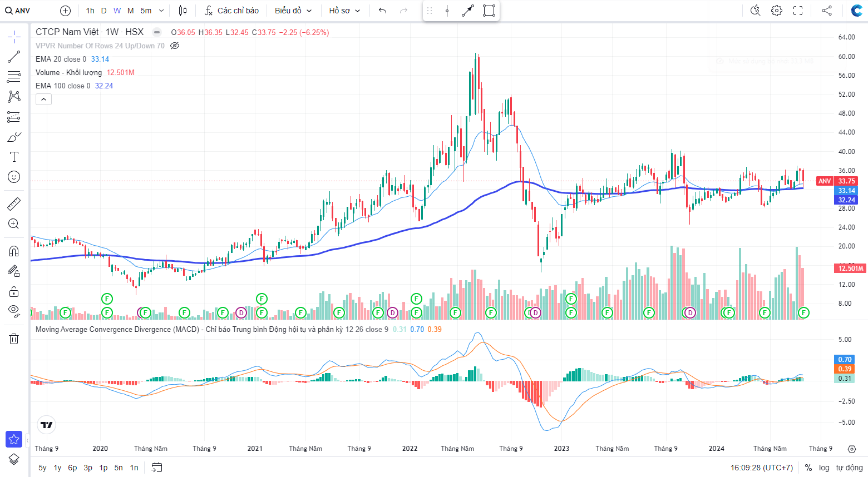Undo the last chart action
Viewport: 868px width, 477px height.
tap(382, 11)
